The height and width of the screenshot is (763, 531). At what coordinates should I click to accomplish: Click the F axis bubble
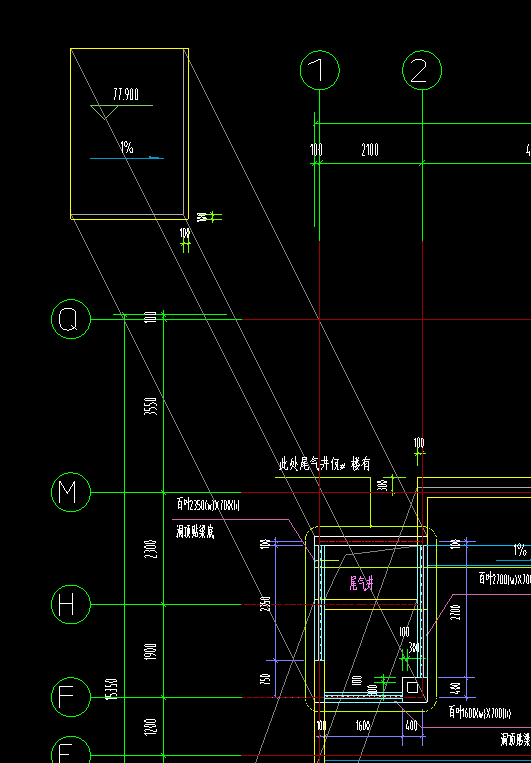(71, 697)
